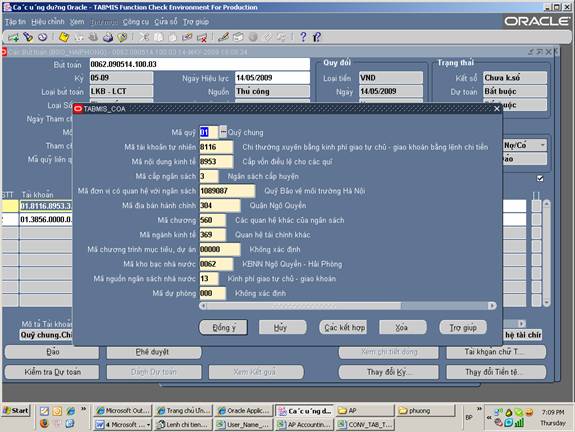Click Mã địa bàn hành chính field 304
The image size is (575, 432).
pyautogui.click(x=220, y=205)
